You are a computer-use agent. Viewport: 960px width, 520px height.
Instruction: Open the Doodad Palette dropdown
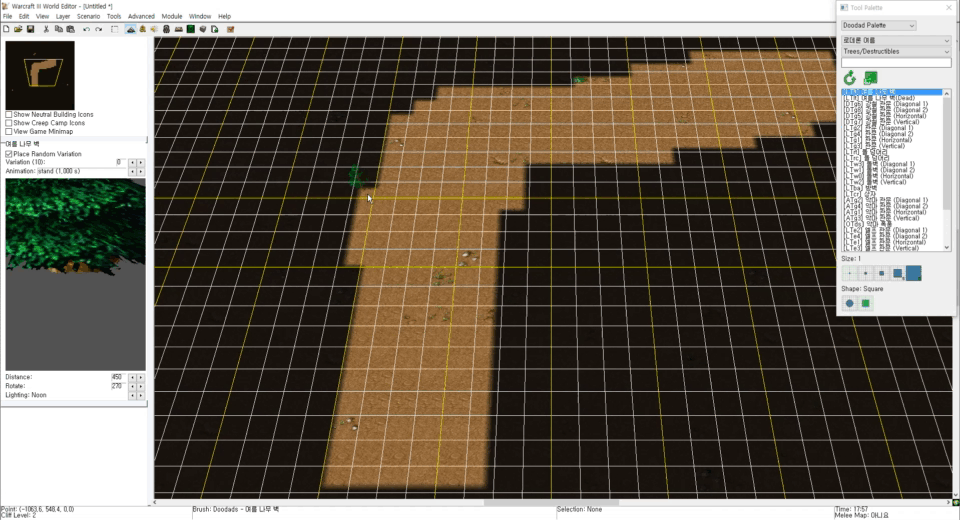pyautogui.click(x=879, y=25)
